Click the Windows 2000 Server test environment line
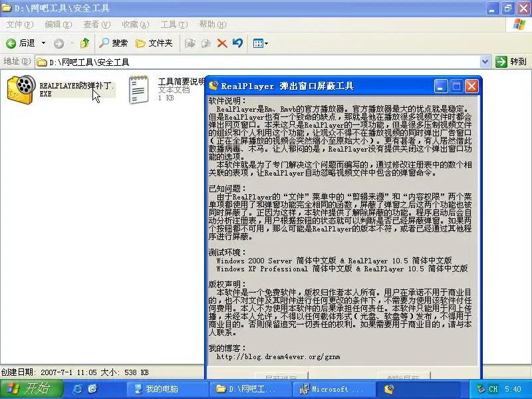Image resolution: width=532 pixels, height=399 pixels. click(334, 261)
